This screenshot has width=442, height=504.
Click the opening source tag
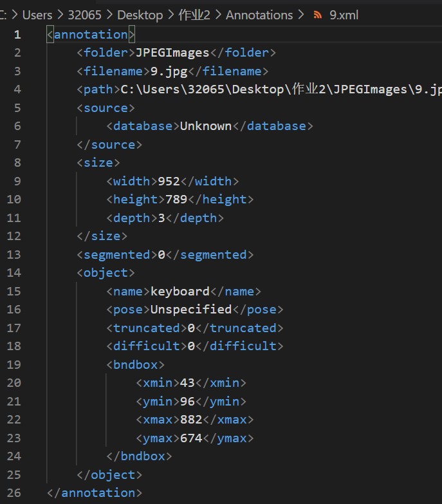click(x=106, y=107)
